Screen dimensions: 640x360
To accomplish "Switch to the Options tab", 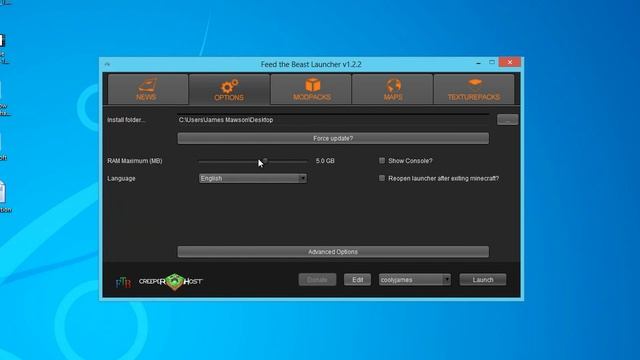I will click(229, 89).
